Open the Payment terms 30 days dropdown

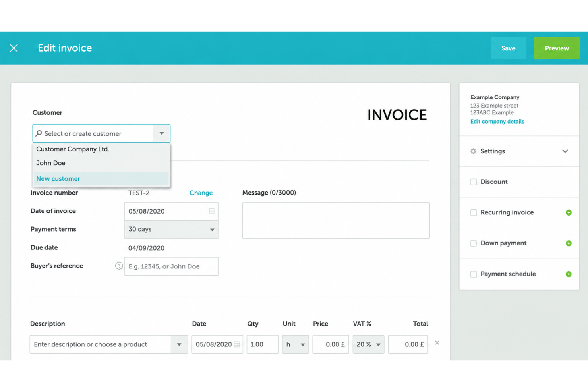[171, 230]
